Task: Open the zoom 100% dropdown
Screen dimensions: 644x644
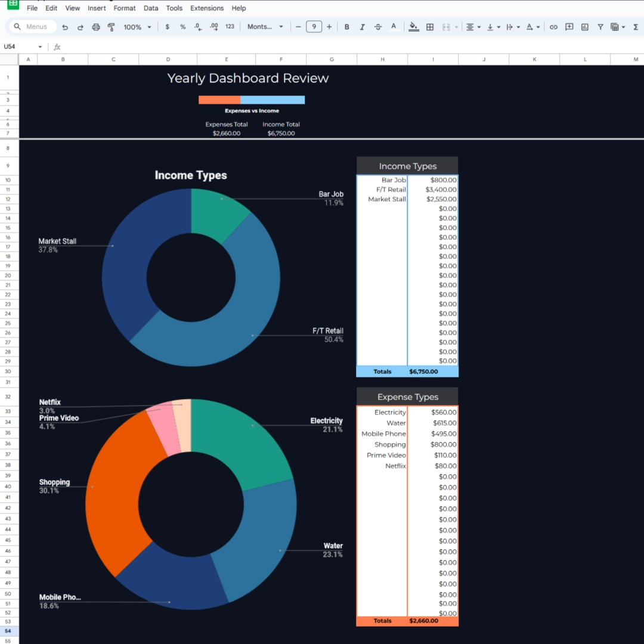Action: pyautogui.click(x=137, y=27)
